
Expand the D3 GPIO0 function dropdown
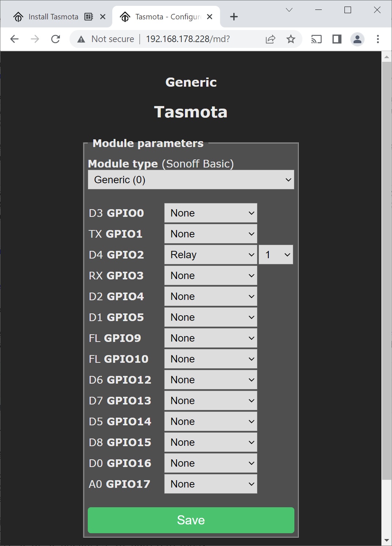coord(211,213)
